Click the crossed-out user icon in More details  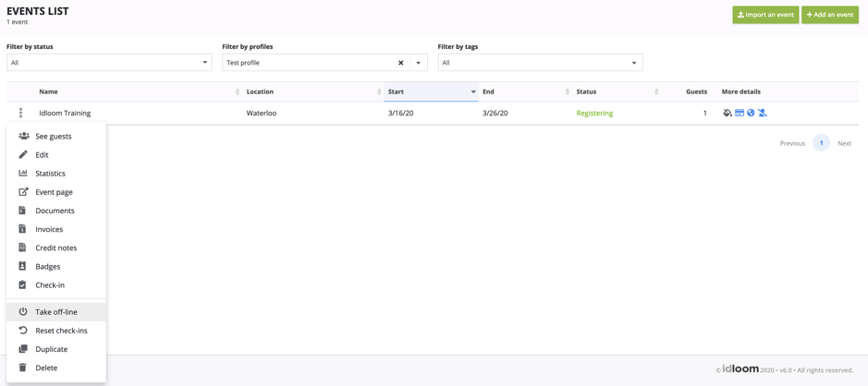coord(763,113)
